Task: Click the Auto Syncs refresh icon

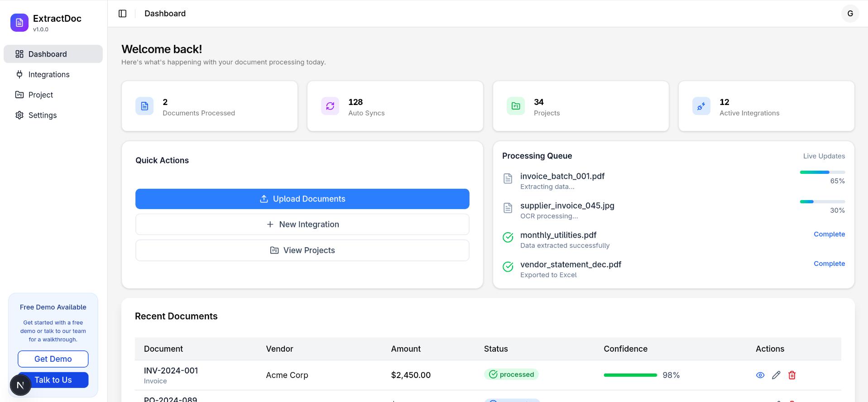Action: [330, 106]
